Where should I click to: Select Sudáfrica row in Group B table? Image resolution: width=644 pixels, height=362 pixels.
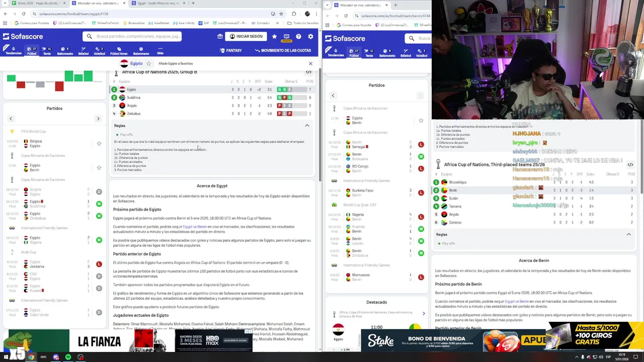213,98
